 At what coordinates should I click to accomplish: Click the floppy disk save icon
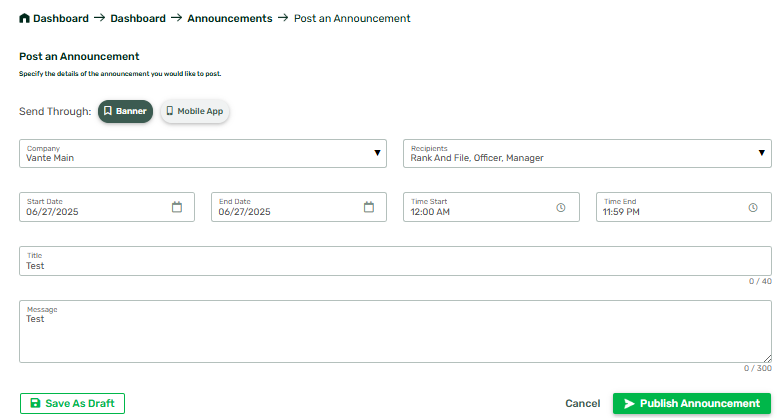click(x=35, y=403)
